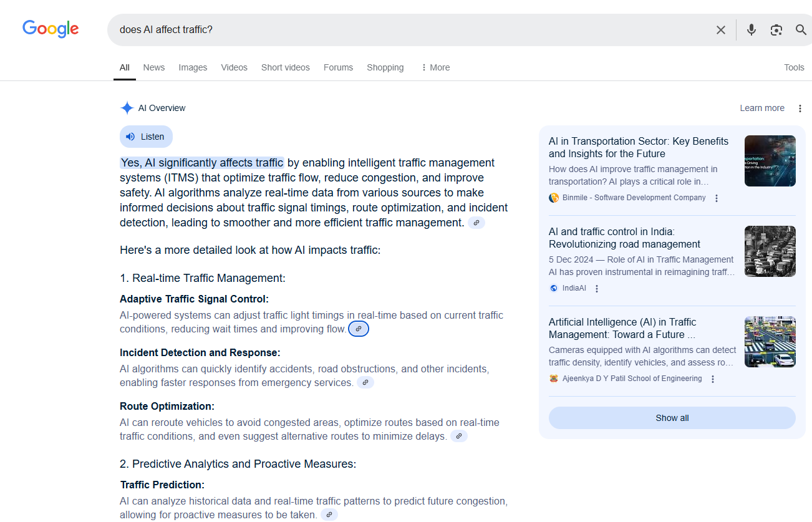
Task: Click 'Binmile - Software Development Company' source name
Action: point(634,198)
